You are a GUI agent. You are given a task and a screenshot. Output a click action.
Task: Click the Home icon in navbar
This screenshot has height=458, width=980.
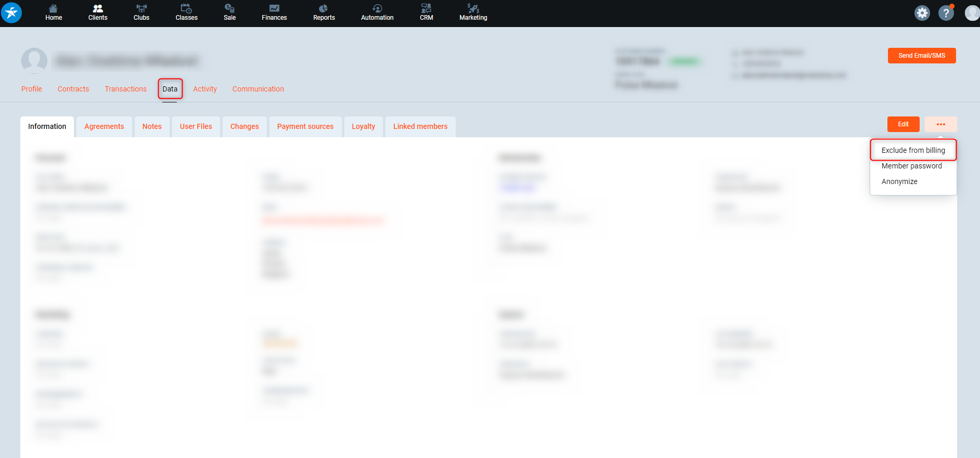(x=53, y=9)
